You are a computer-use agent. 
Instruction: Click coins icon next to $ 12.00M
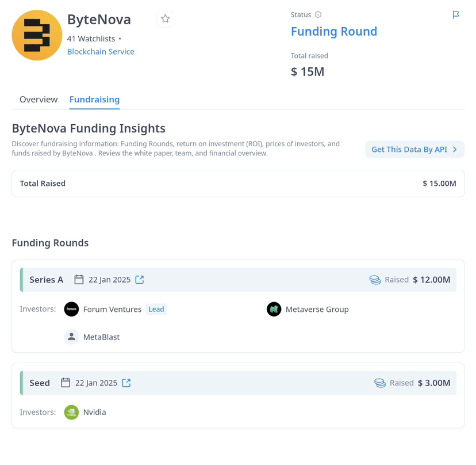pyautogui.click(x=375, y=280)
